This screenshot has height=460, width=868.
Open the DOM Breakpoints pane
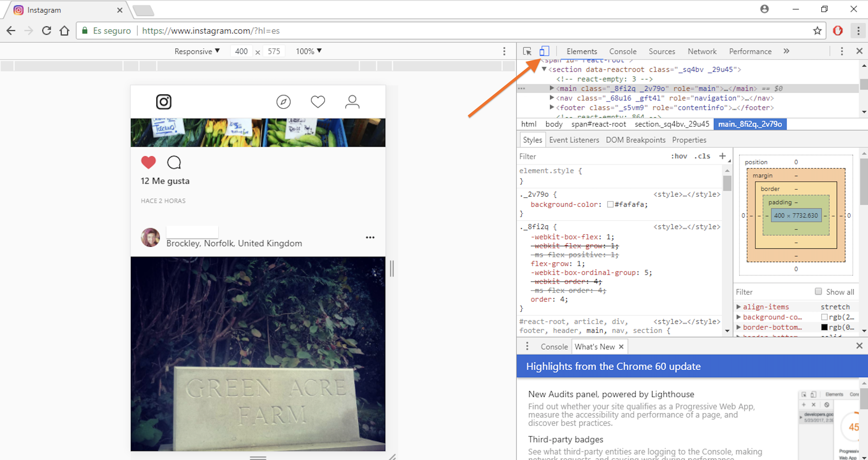pos(636,140)
